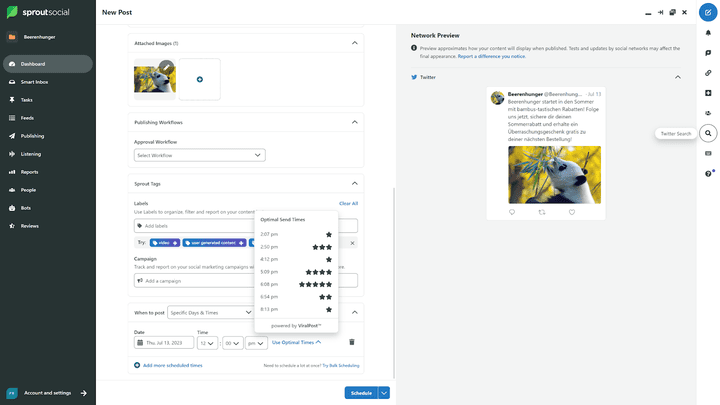
Task: Click the Schedule button
Action: click(361, 393)
